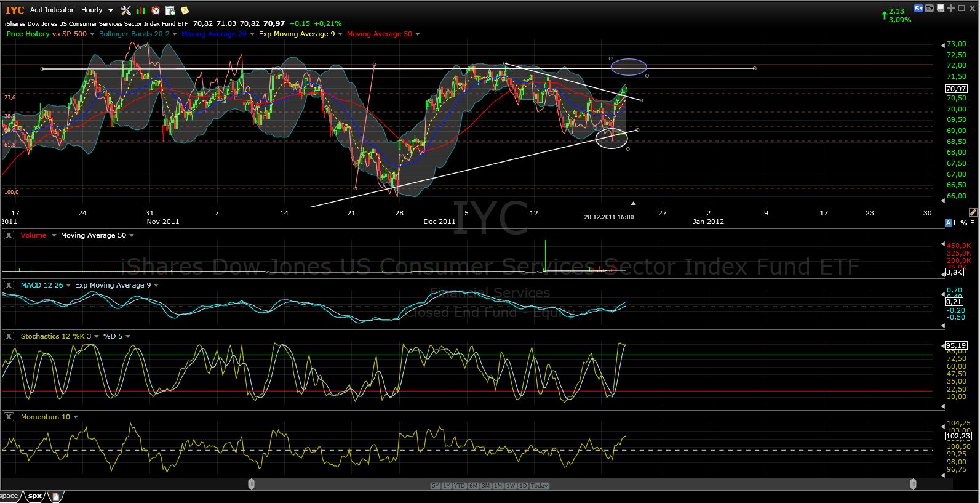Click the candlestick chart style icon
The height and width of the screenshot is (503, 980).
click(141, 10)
